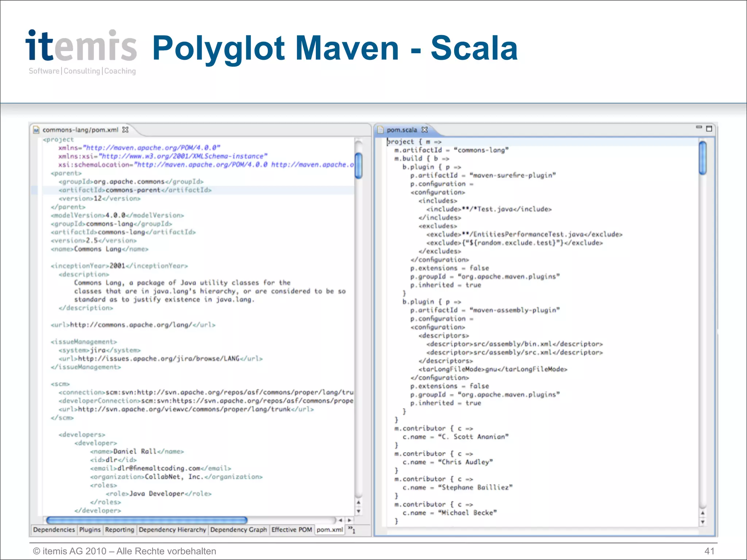
Task: Click the EntitiesPerformanceTest.java exclude line
Action: tap(525, 234)
